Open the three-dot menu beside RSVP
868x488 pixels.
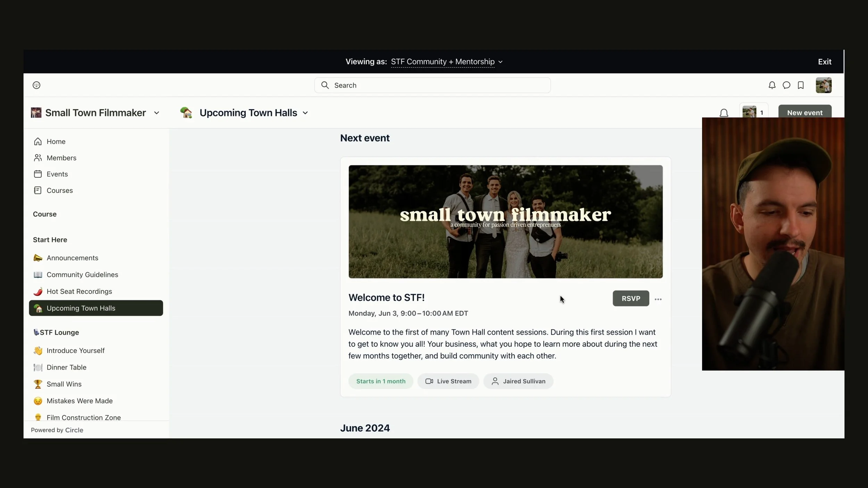coord(658,299)
